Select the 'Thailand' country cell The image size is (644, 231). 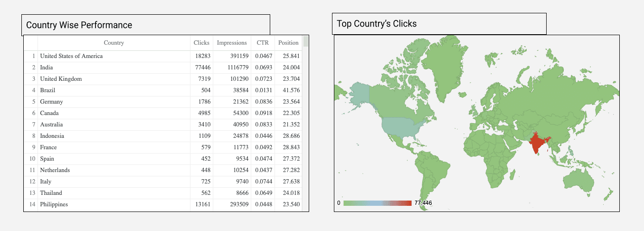pyautogui.click(x=114, y=193)
